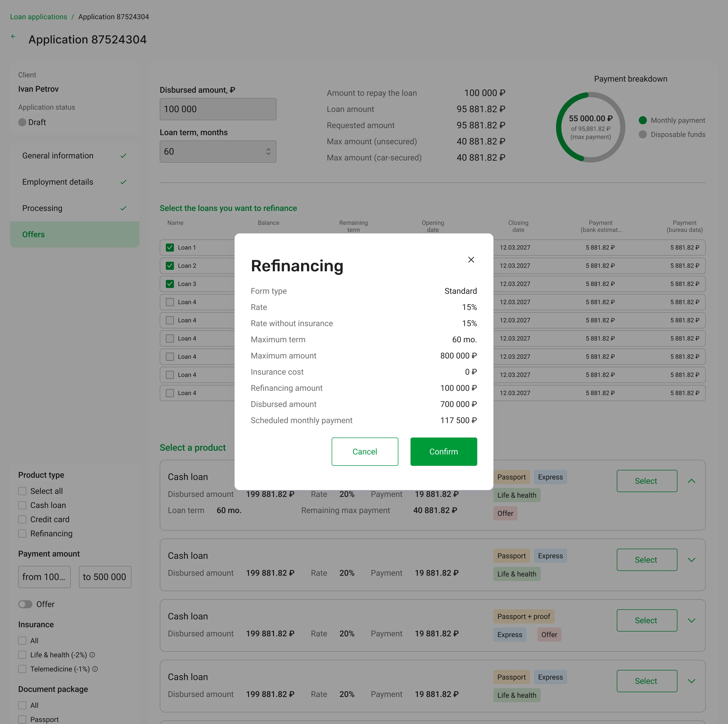Select the second Cash loan product

[647, 560]
